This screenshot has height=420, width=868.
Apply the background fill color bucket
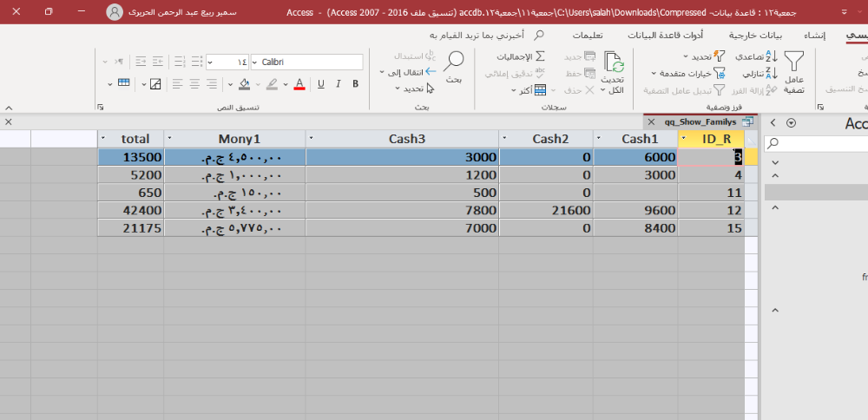(x=244, y=84)
